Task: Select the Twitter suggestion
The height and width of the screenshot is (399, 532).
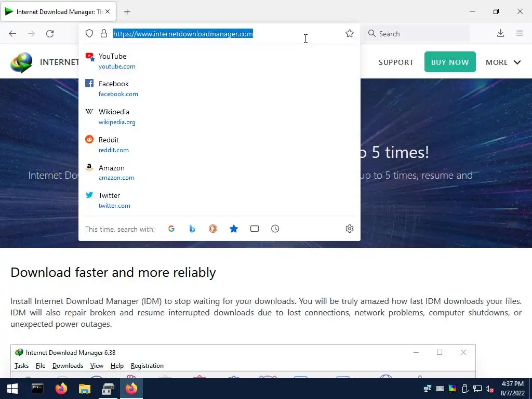Action: click(219, 200)
